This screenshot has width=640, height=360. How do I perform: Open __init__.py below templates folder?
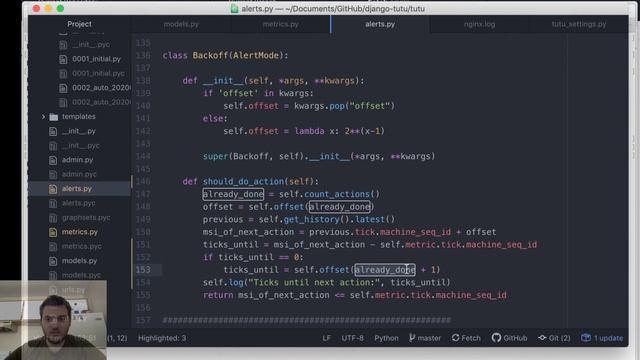[79, 131]
